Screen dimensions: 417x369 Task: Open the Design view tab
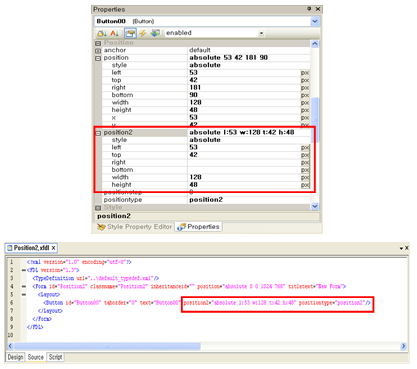15,357
